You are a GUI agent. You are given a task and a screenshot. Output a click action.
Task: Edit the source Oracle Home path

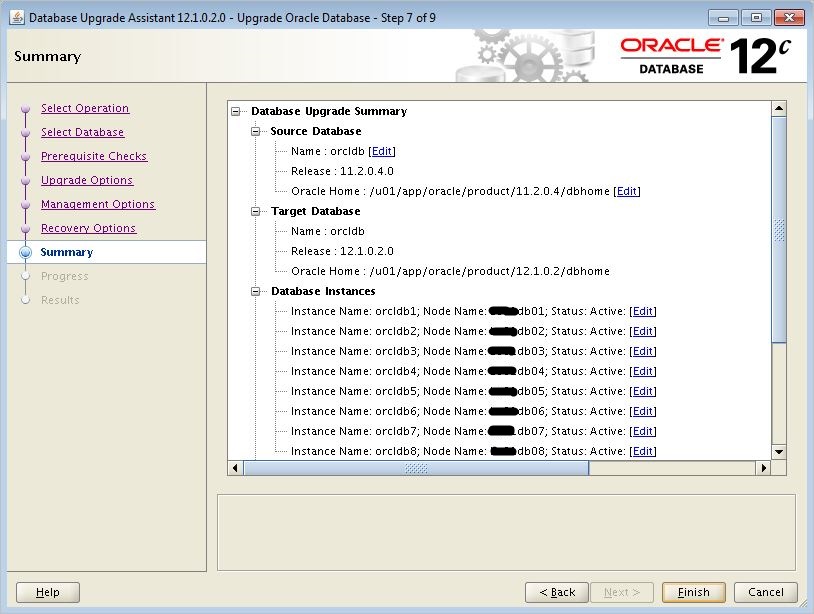[x=627, y=191]
